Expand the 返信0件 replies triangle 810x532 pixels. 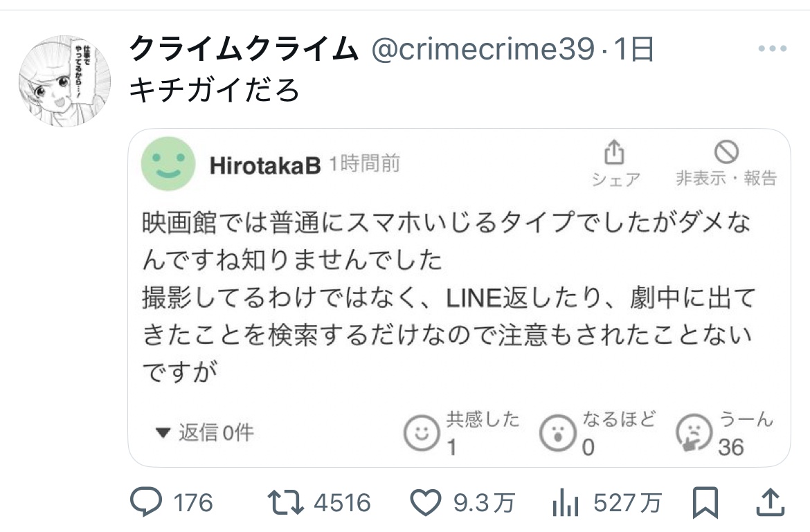[163, 433]
